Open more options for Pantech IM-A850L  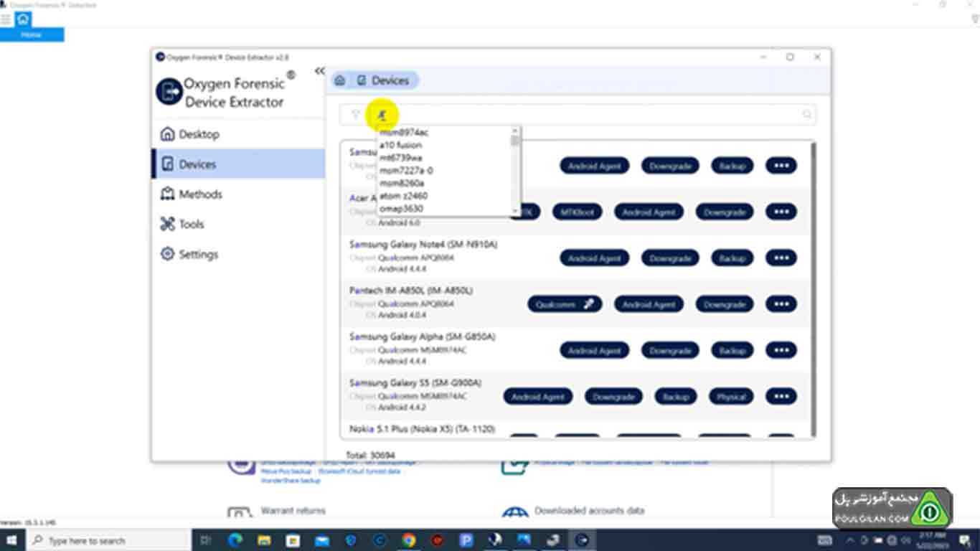tap(781, 304)
